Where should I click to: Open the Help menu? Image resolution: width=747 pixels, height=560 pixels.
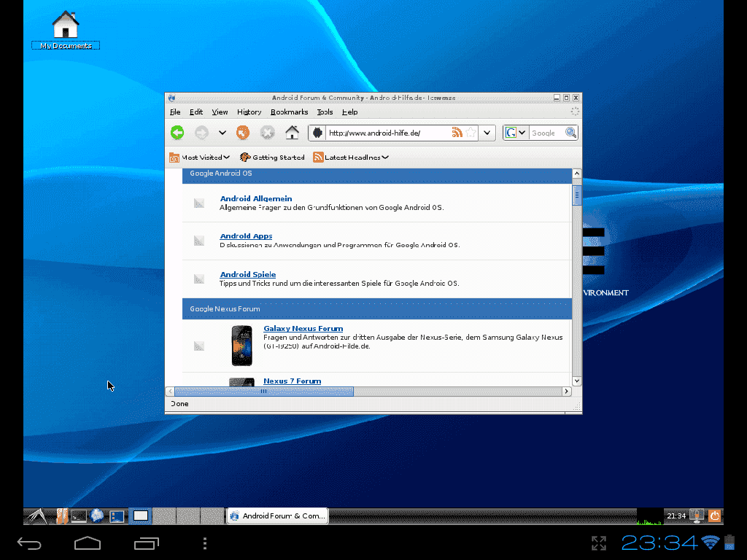pyautogui.click(x=349, y=112)
